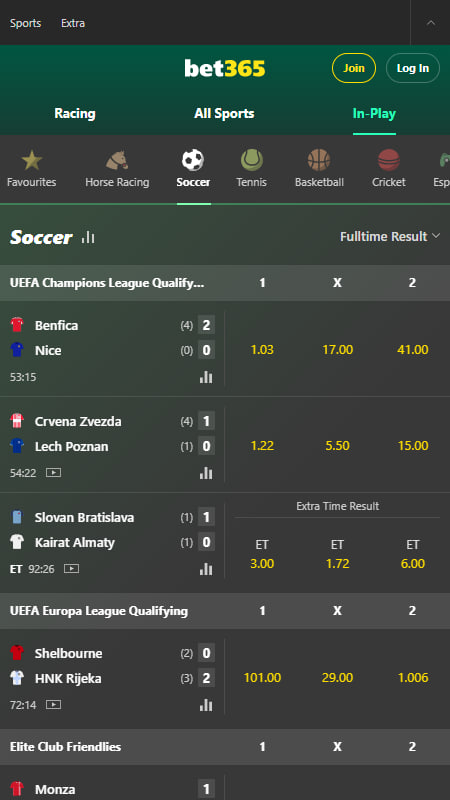Open stats chart icon beside Soccer heading
The width and height of the screenshot is (450, 800).
coord(88,237)
